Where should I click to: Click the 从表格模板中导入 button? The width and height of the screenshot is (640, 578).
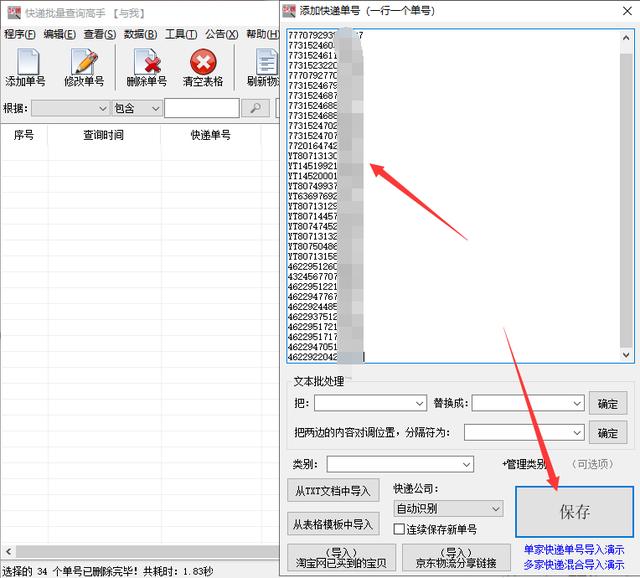333,524
